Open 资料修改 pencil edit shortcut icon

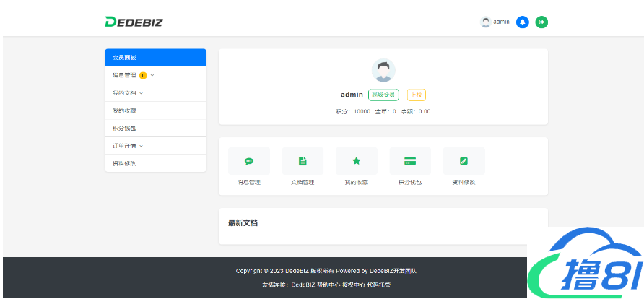click(x=464, y=161)
